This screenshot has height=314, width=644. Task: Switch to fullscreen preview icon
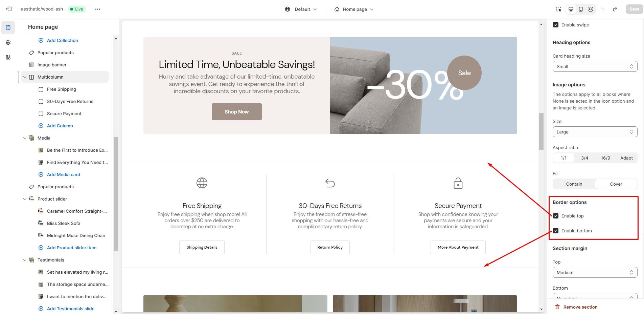(x=591, y=9)
